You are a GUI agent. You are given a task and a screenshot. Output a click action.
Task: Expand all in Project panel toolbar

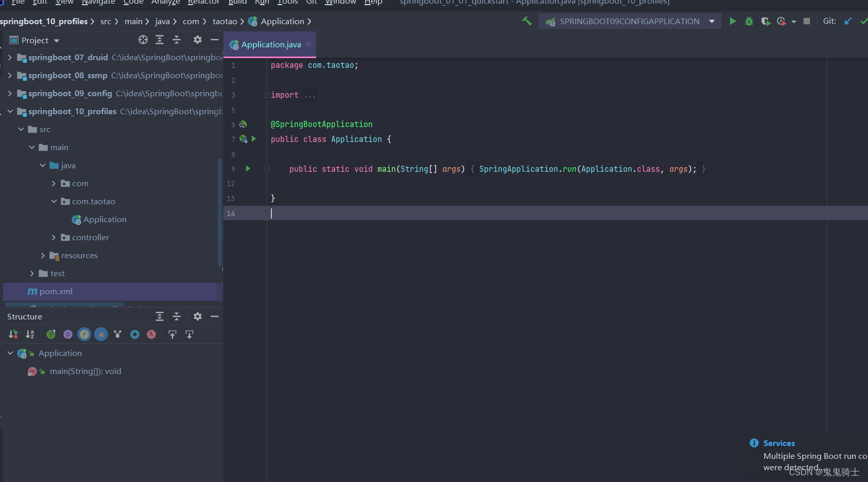coord(160,40)
